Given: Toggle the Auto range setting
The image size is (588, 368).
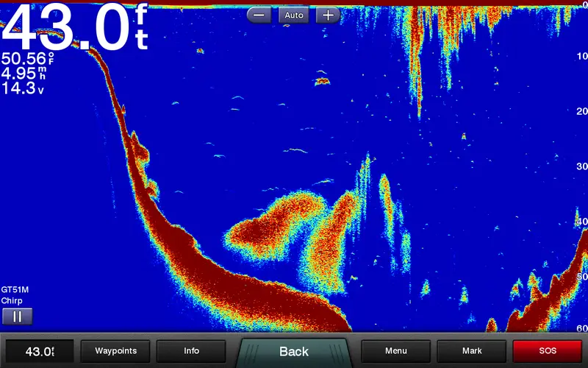Looking at the screenshot, I should 293,15.
